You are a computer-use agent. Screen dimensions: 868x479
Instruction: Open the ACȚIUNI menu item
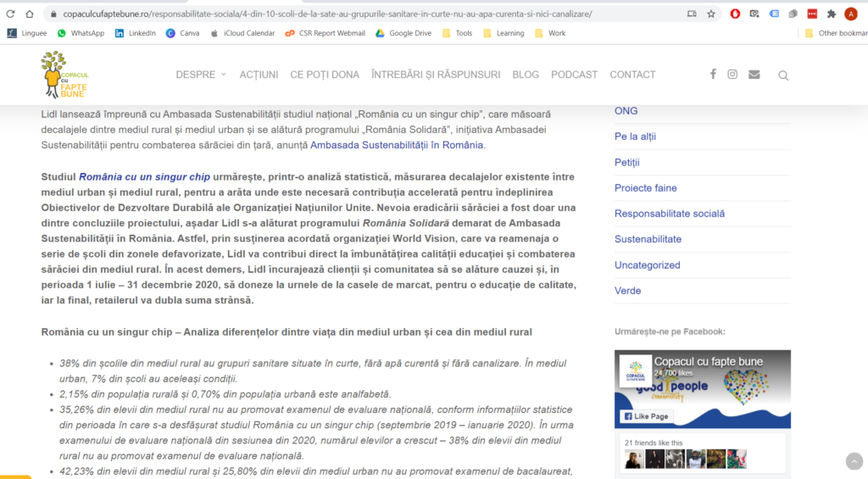[259, 75]
